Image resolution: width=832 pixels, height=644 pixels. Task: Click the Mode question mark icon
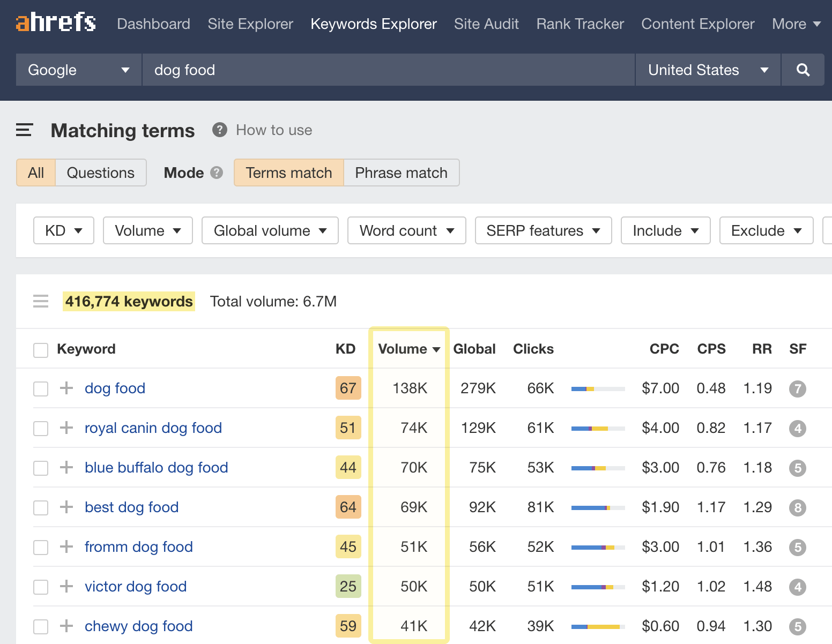point(217,173)
